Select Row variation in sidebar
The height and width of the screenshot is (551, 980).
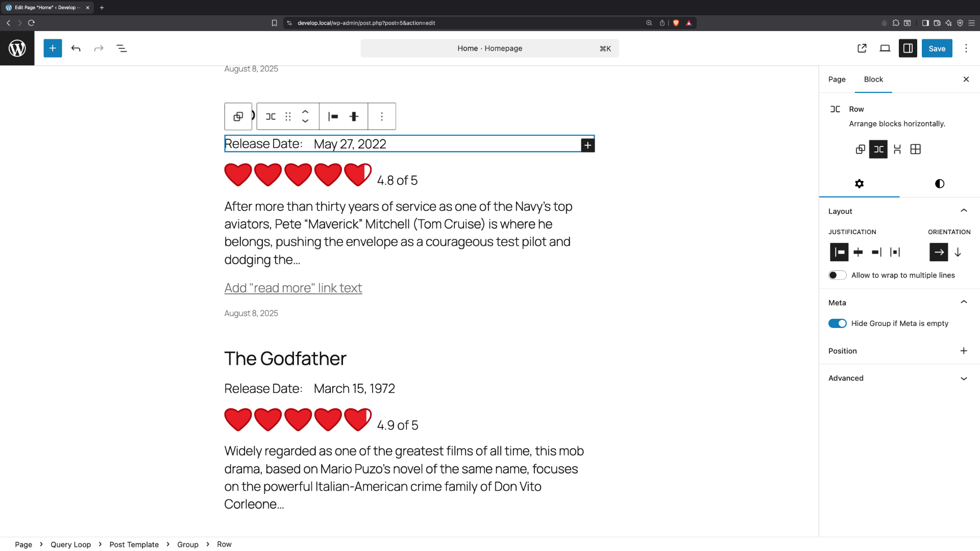pos(878,149)
